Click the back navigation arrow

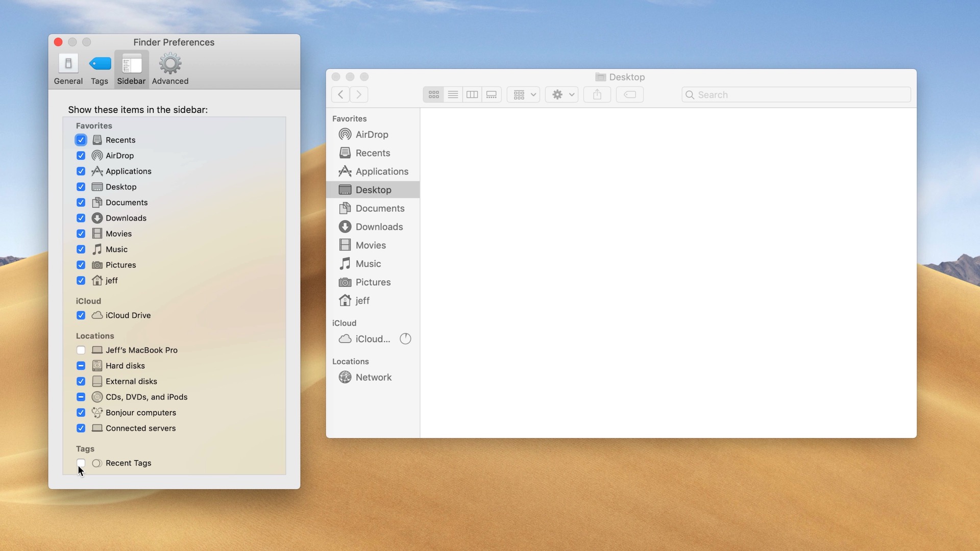(340, 94)
